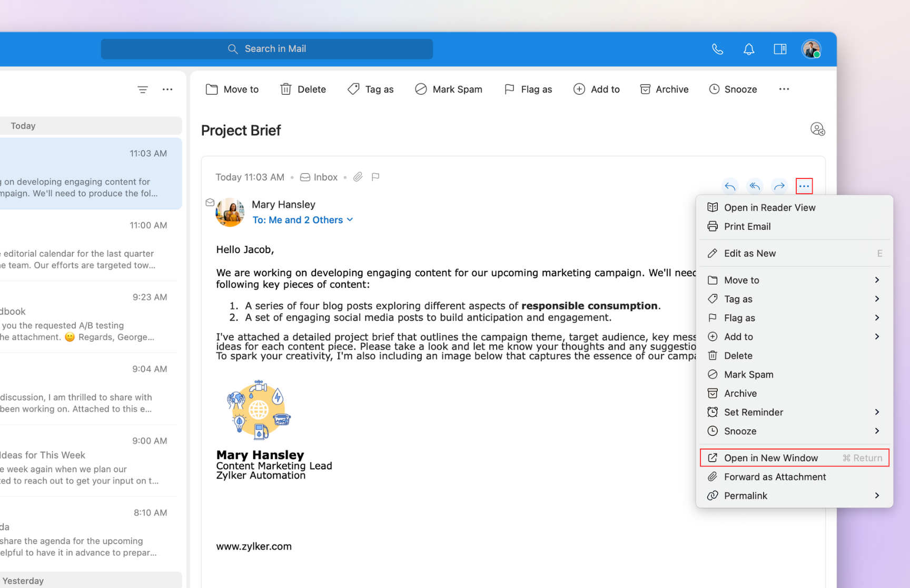Image resolution: width=910 pixels, height=588 pixels.
Task: Open toolbar overflow ellipsis after Snooze
Action: coord(784,89)
